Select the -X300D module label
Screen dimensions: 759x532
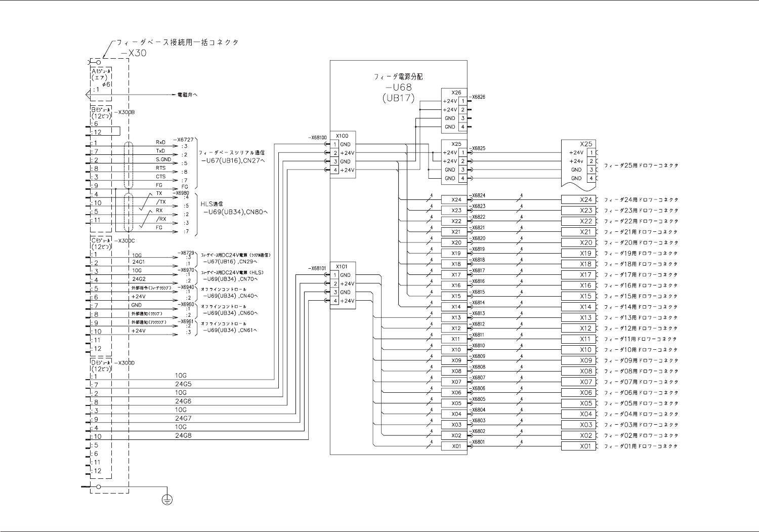tap(124, 363)
